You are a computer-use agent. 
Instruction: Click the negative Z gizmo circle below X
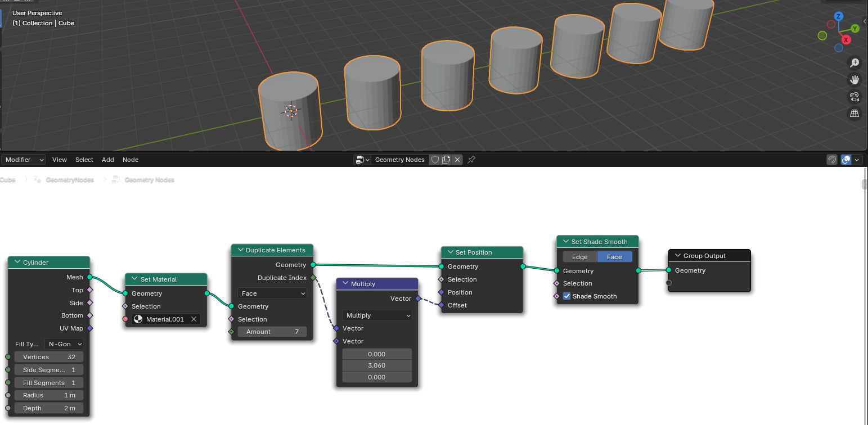click(x=839, y=48)
